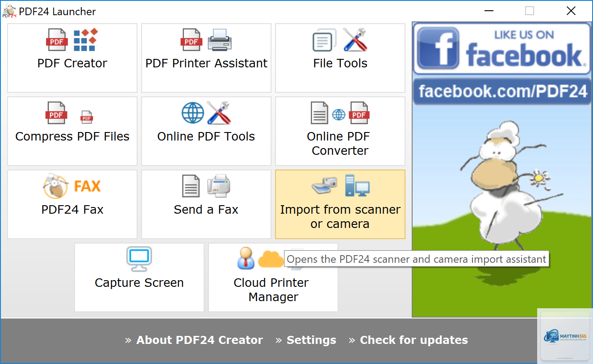Screen dimensions: 593x364
Task: Click the PDF document icon in PDF Printer Assistant
Action: [x=191, y=40]
